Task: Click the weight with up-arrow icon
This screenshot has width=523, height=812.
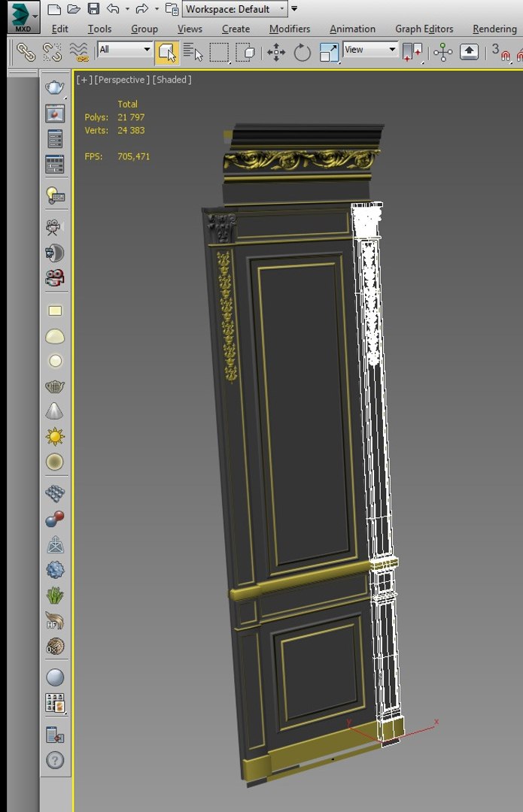Action: 55,545
